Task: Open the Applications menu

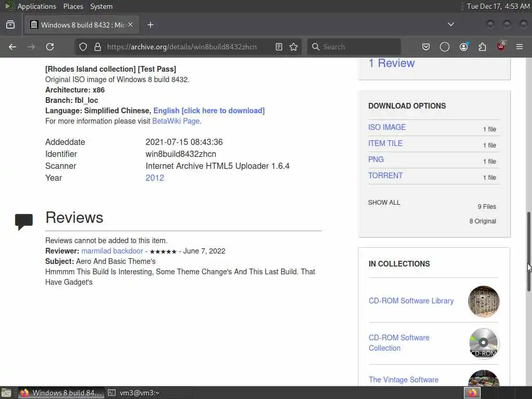Action: (37, 6)
